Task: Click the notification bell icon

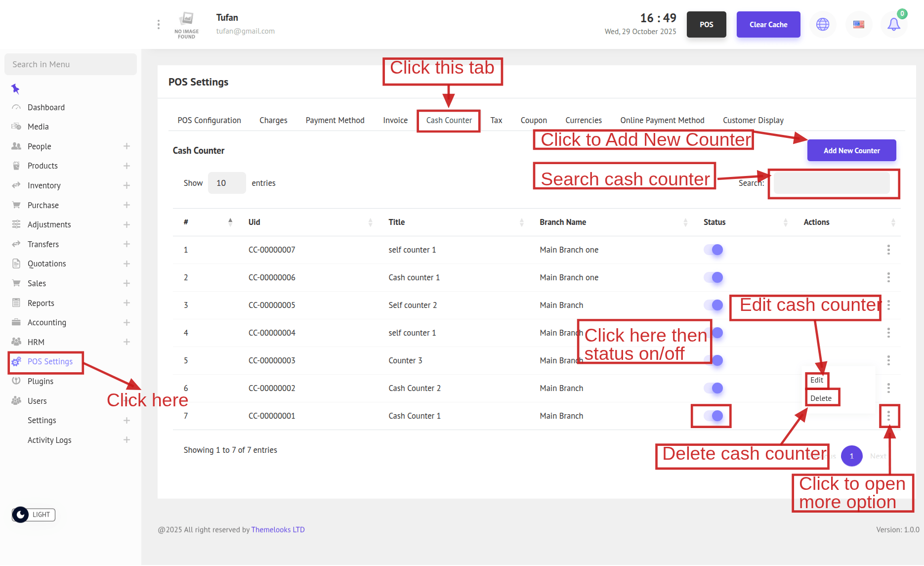Action: point(893,24)
